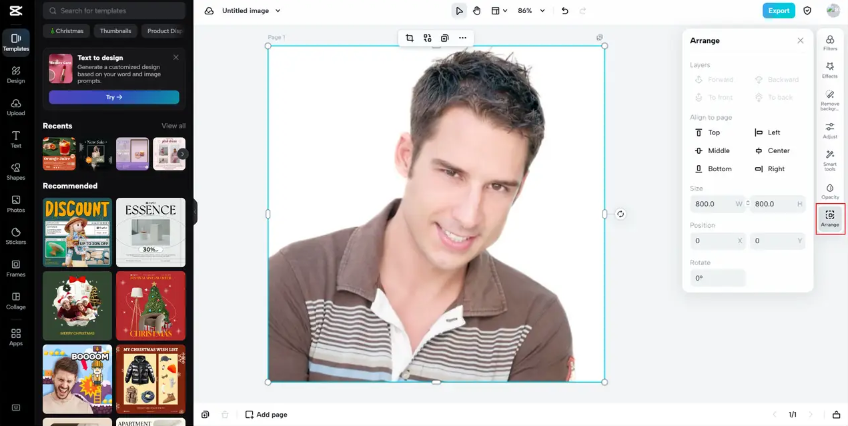Open more options ellipsis menu
Image resolution: width=848 pixels, height=426 pixels.
pyautogui.click(x=462, y=38)
